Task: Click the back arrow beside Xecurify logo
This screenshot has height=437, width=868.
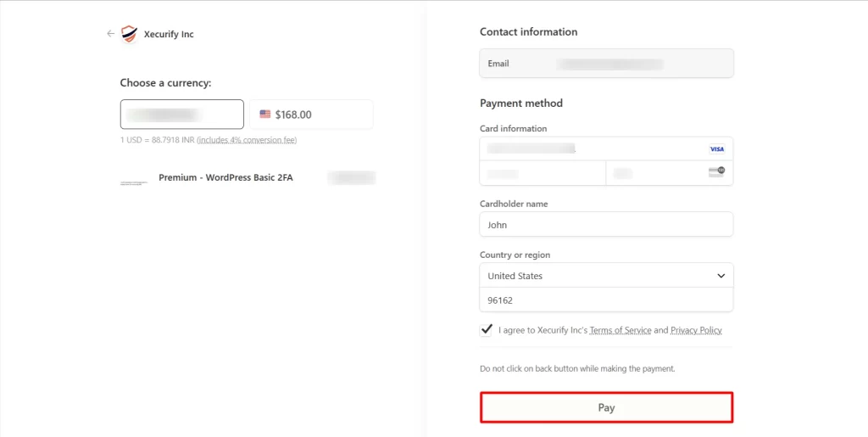Action: coord(110,34)
